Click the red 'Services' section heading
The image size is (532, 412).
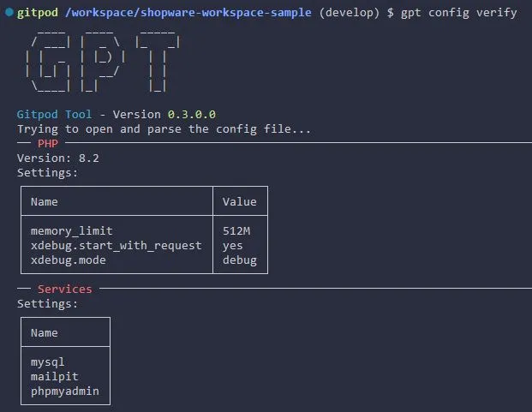pyautogui.click(x=65, y=289)
